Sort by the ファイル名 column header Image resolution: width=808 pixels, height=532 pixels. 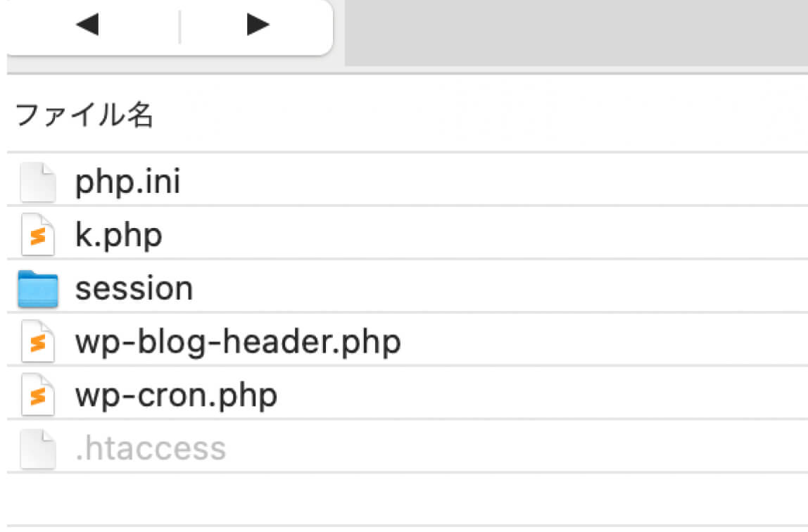(x=84, y=114)
